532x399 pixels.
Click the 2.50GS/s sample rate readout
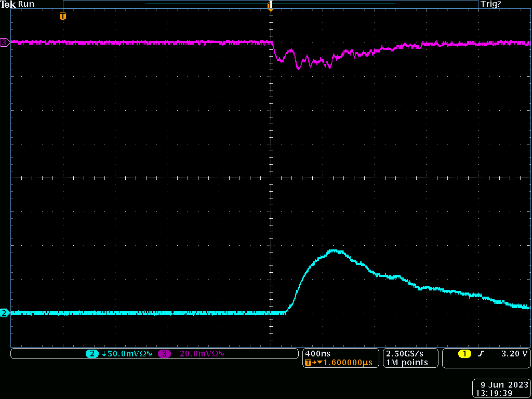(405, 353)
